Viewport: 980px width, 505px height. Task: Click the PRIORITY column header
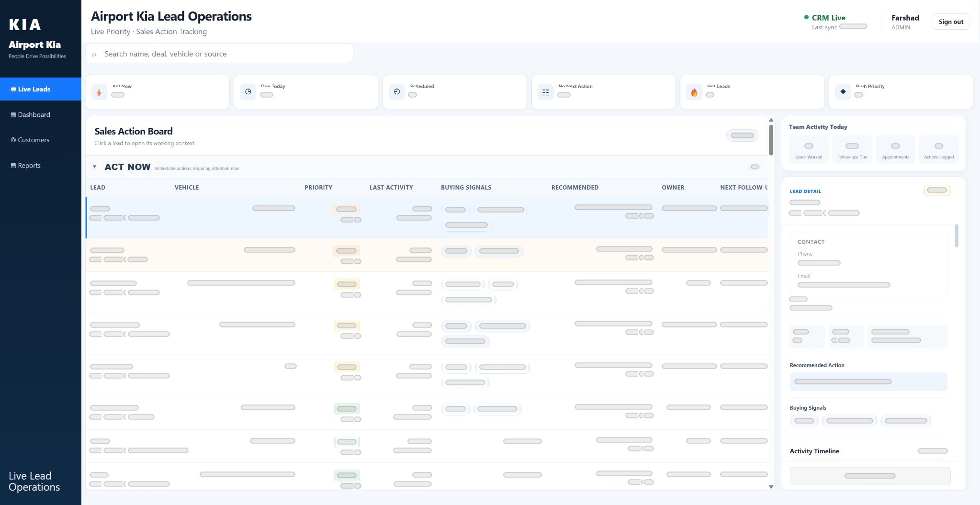coord(318,187)
